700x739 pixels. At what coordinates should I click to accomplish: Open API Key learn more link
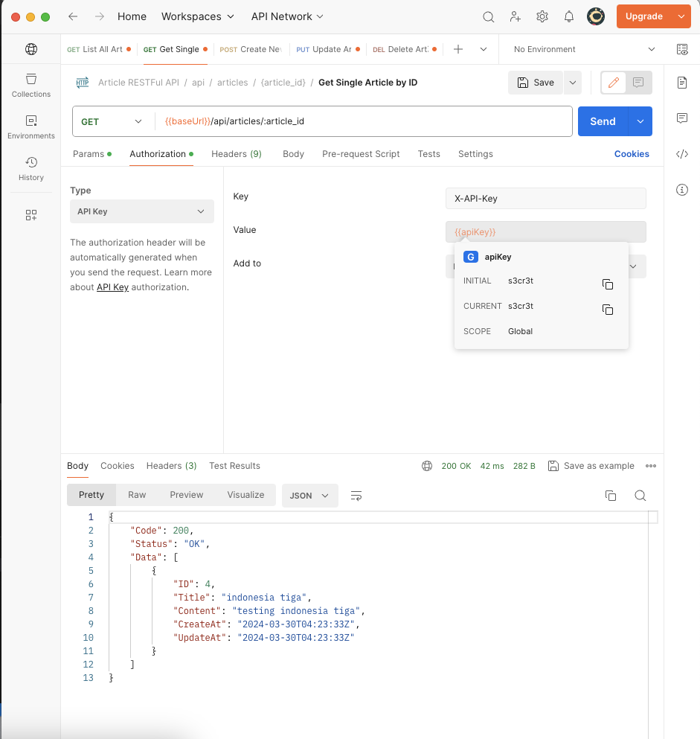click(112, 287)
